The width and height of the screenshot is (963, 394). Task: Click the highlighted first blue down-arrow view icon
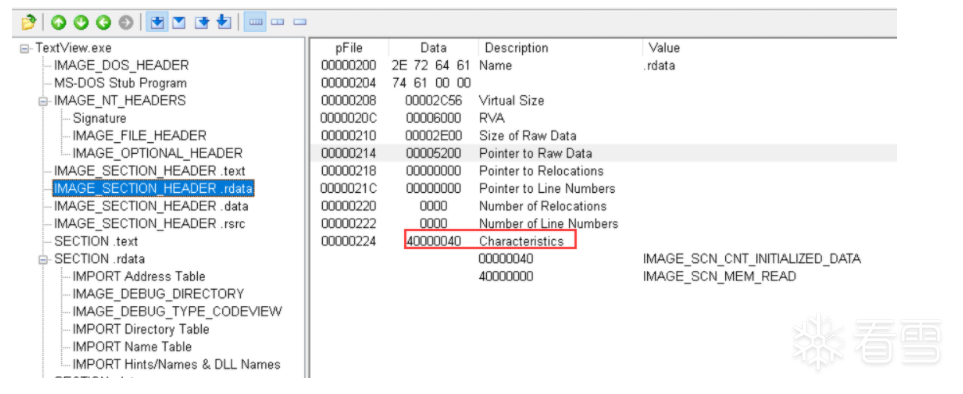[x=158, y=23]
